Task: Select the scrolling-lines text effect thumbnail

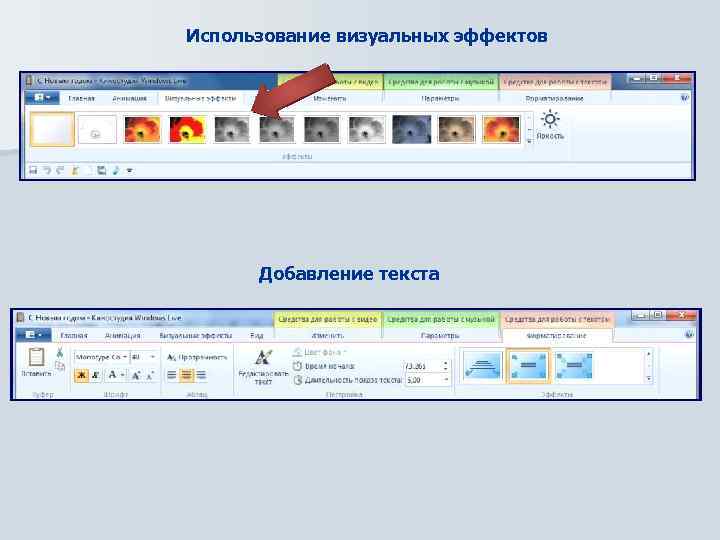Action: 483,366
